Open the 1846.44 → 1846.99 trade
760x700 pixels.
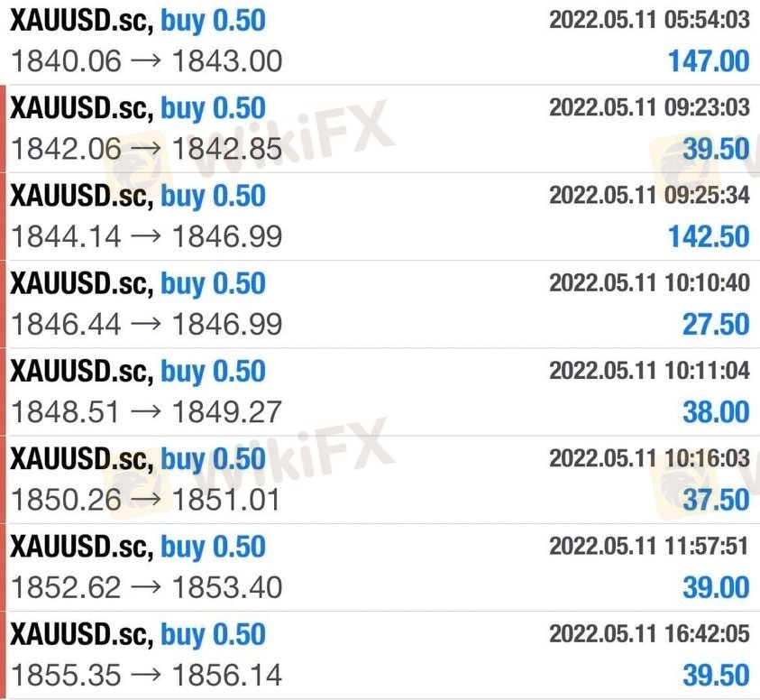[x=380, y=304]
